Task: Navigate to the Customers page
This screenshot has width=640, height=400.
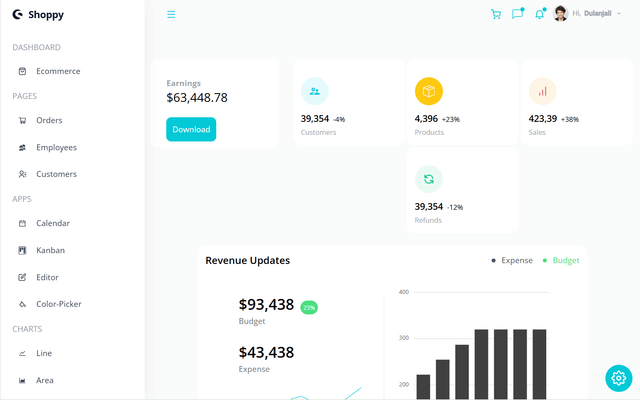Action: click(56, 174)
